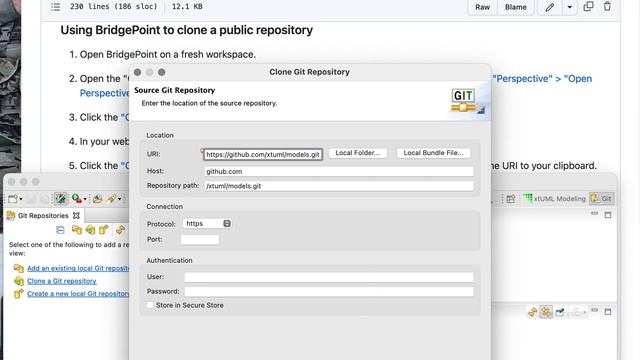The height and width of the screenshot is (360, 640).
Task: Click the Raw button on GitHub page
Action: [482, 7]
